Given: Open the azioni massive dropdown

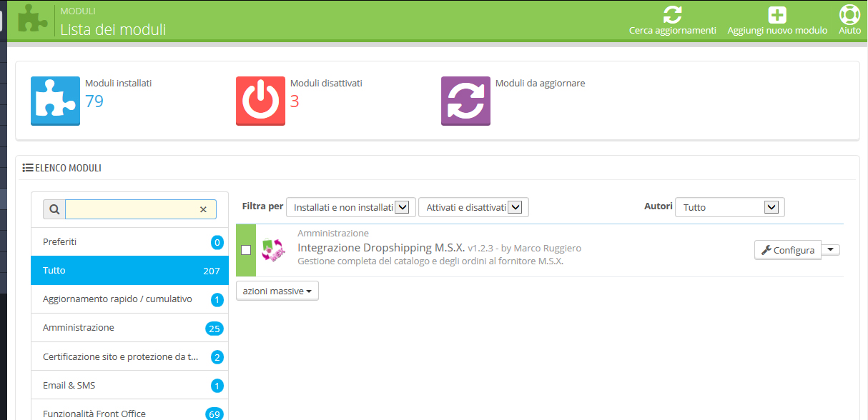Looking at the screenshot, I should click(x=277, y=291).
